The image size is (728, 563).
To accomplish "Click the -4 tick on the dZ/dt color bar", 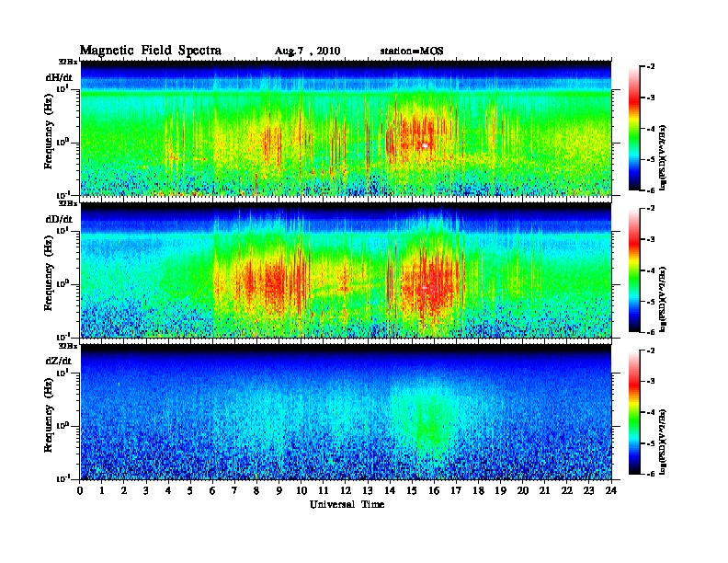I will pos(651,412).
